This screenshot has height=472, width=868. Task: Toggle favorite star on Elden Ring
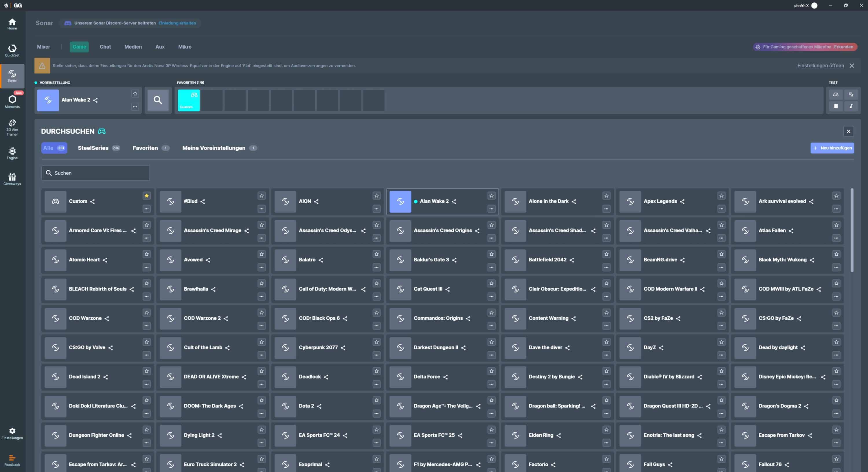coord(606,429)
